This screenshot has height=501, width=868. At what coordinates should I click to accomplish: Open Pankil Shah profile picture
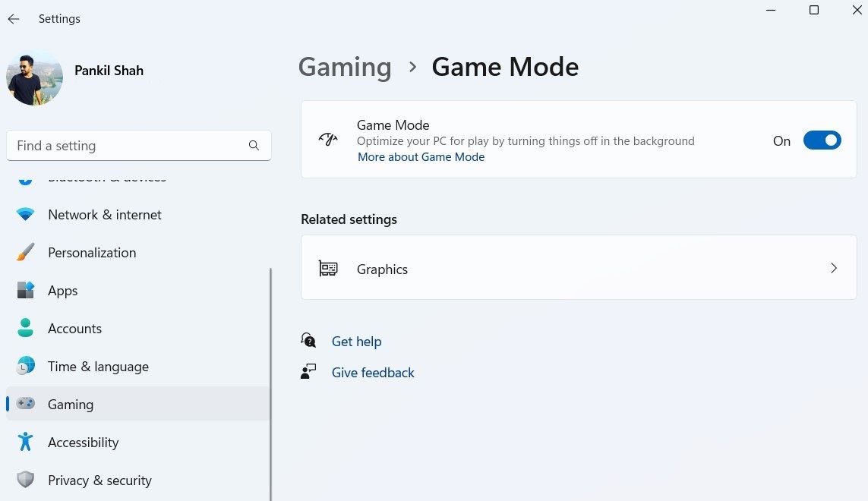pos(35,78)
